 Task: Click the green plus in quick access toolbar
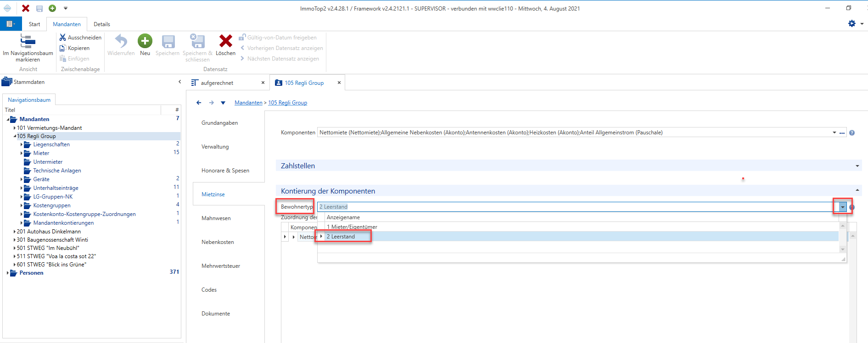52,8
